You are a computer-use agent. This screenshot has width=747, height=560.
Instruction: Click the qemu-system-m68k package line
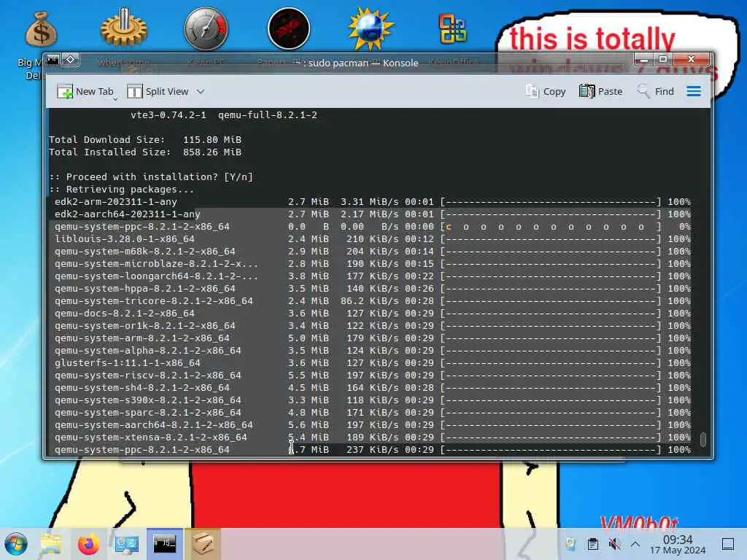pyautogui.click(x=373, y=252)
